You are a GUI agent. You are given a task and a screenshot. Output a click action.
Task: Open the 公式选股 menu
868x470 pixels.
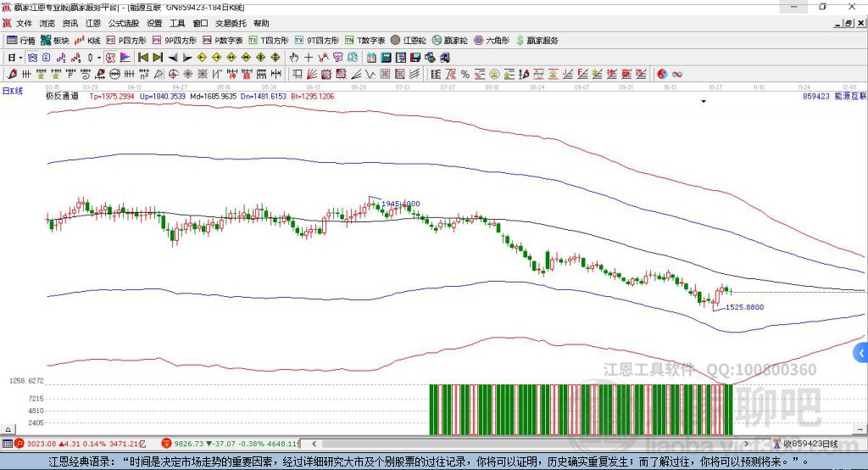122,24
